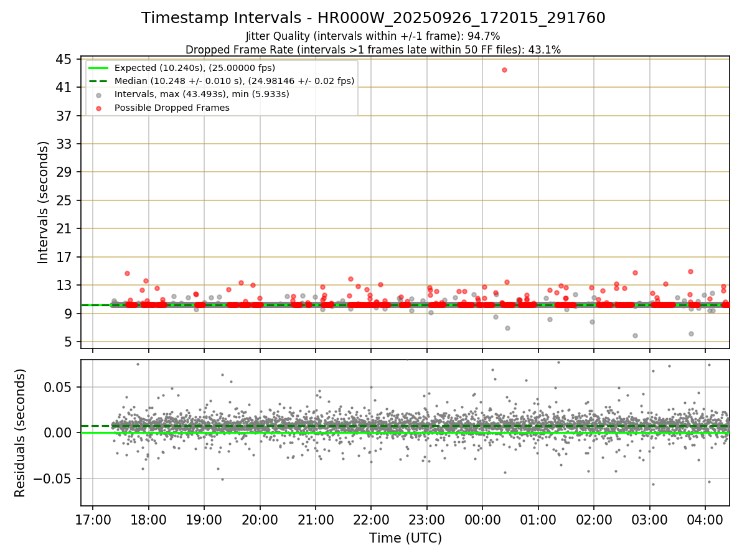Click the y-axis tick label 13
Image resolution: width=747 pixels, height=560 pixels.
(x=64, y=286)
